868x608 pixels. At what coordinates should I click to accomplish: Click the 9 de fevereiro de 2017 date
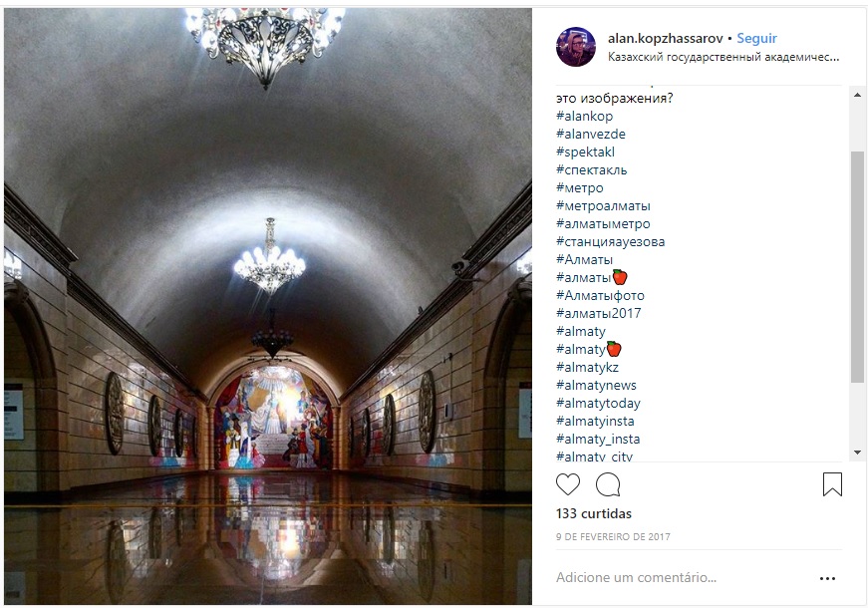613,536
